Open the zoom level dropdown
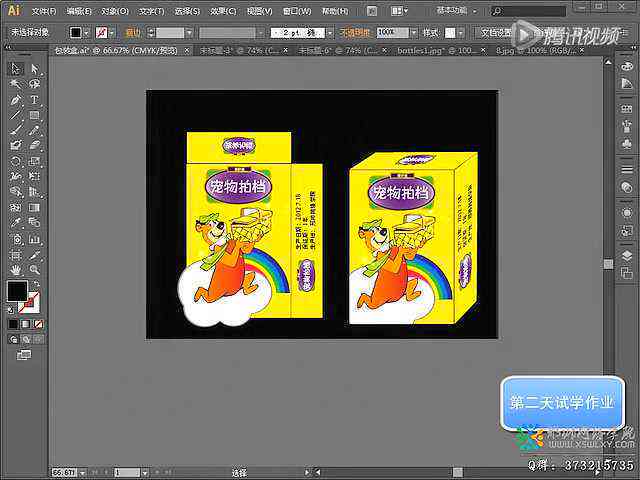This screenshot has height=480, width=640. [83, 473]
